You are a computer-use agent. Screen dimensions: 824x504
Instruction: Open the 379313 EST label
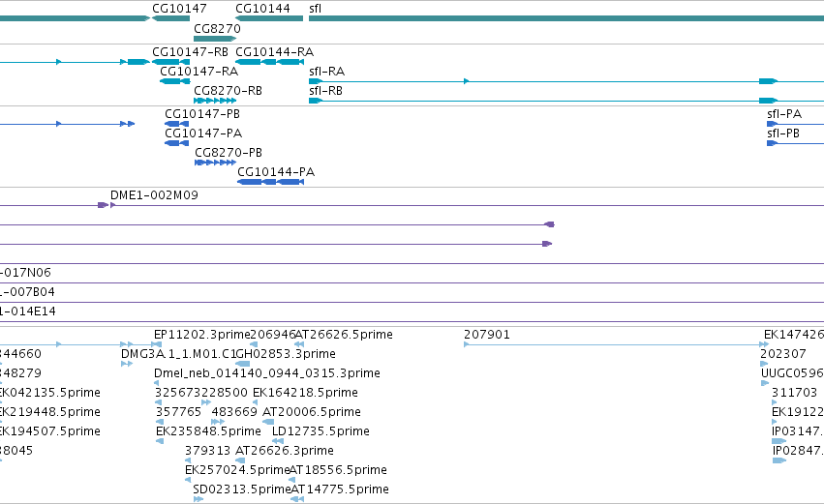tap(207, 451)
